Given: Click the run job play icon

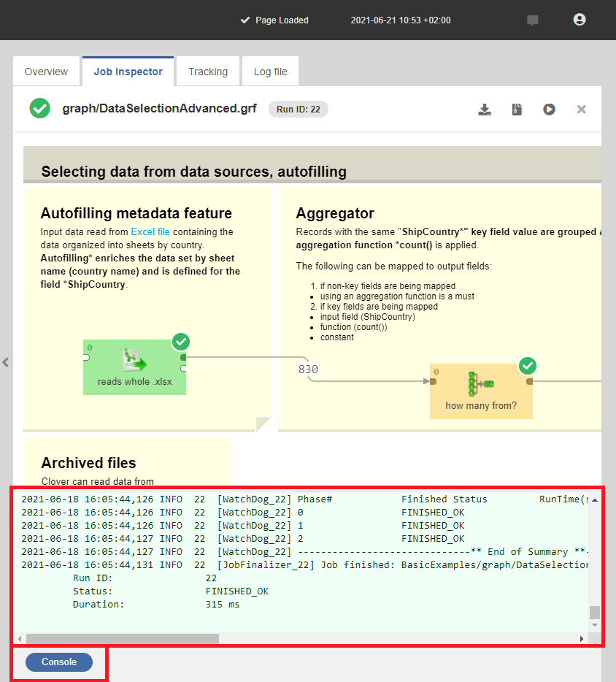Looking at the screenshot, I should [x=549, y=110].
